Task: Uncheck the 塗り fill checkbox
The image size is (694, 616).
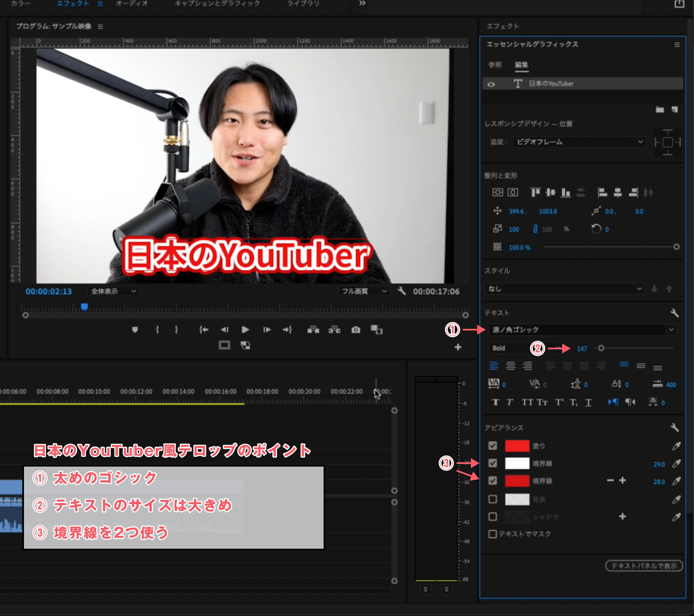Action: pos(493,446)
